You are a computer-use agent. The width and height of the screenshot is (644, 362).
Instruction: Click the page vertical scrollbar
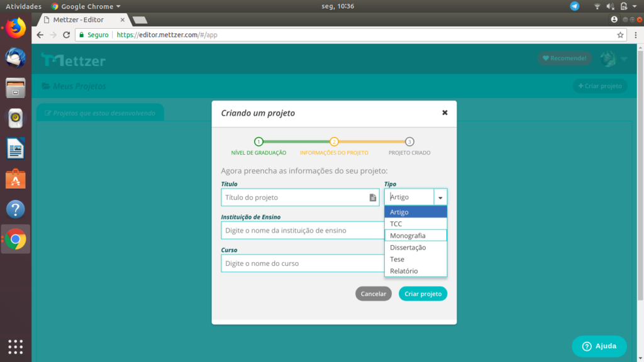[640, 177]
